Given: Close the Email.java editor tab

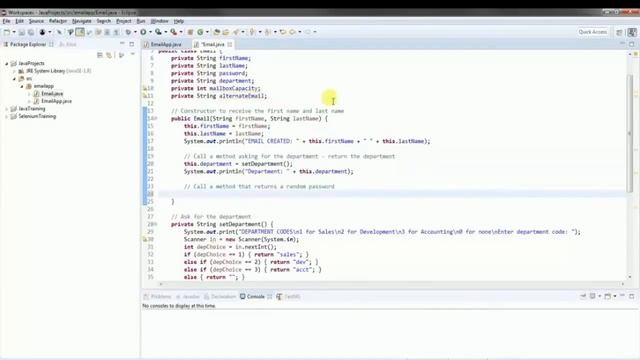Looking at the screenshot, I should click(x=230, y=44).
